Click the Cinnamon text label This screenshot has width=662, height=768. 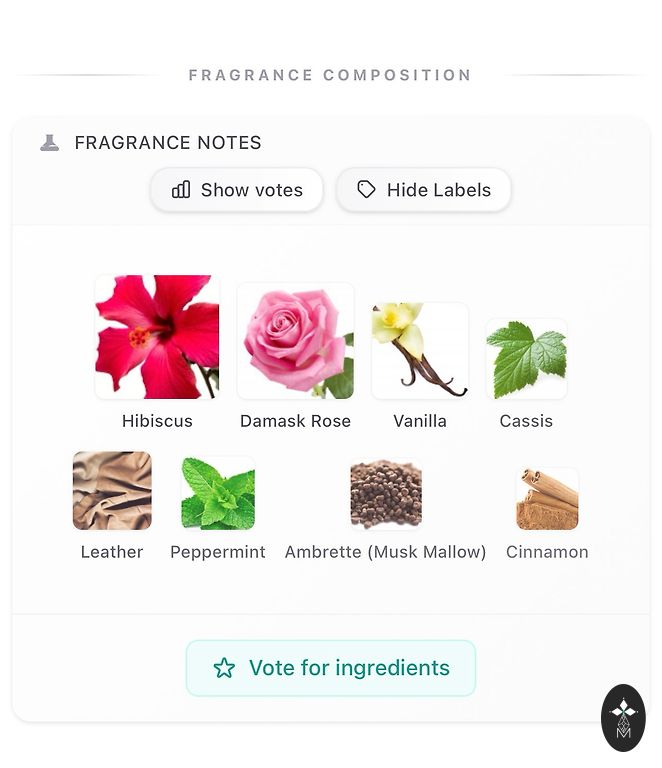[547, 552]
